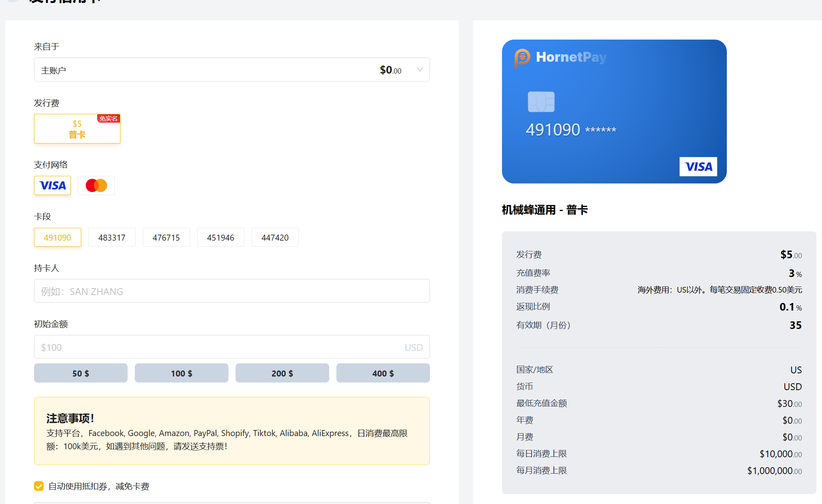This screenshot has width=822, height=504.
Task: Click the card number 491090 ****** on preview
Action: pos(571,129)
